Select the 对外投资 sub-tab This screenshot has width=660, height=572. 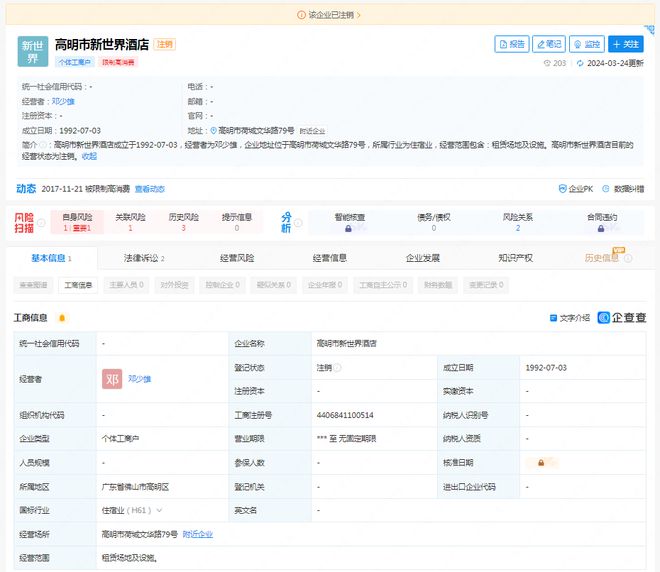(174, 285)
